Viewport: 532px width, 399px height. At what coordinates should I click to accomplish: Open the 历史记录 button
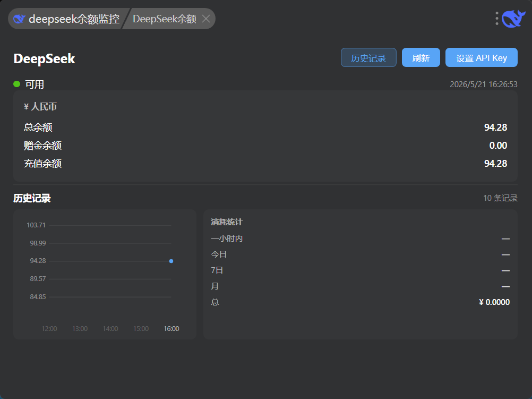point(368,58)
